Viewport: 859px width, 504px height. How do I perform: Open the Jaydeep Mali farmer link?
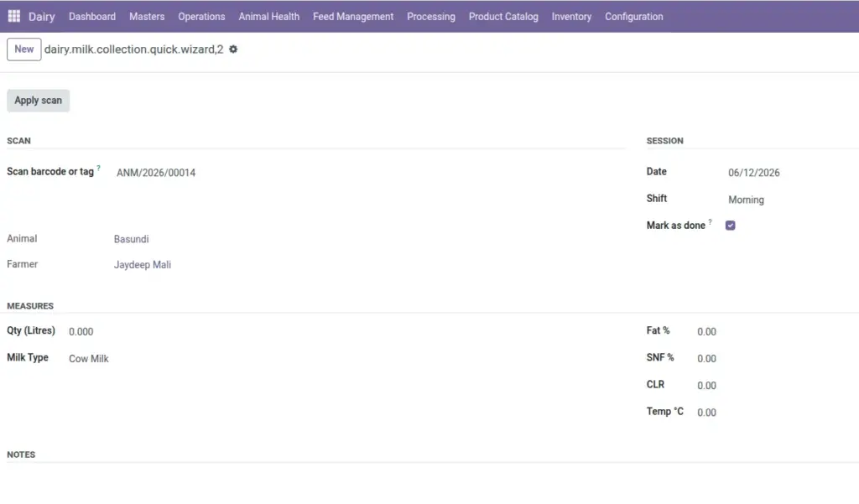point(143,265)
